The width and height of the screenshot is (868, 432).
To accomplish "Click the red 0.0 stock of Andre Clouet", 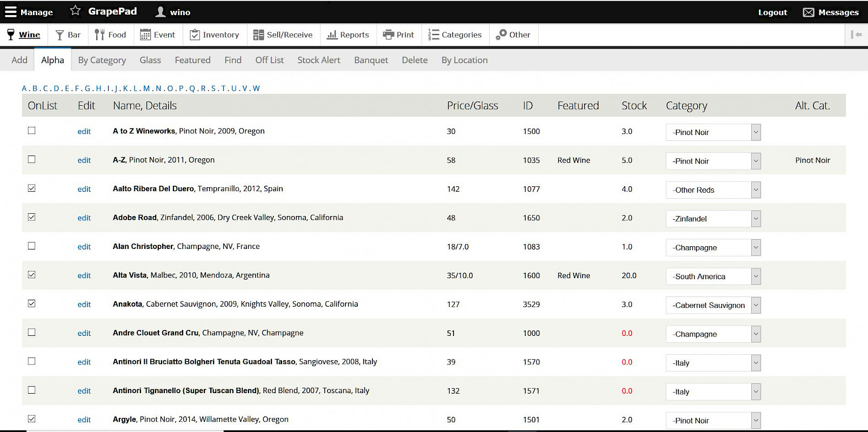I will click(x=627, y=333).
